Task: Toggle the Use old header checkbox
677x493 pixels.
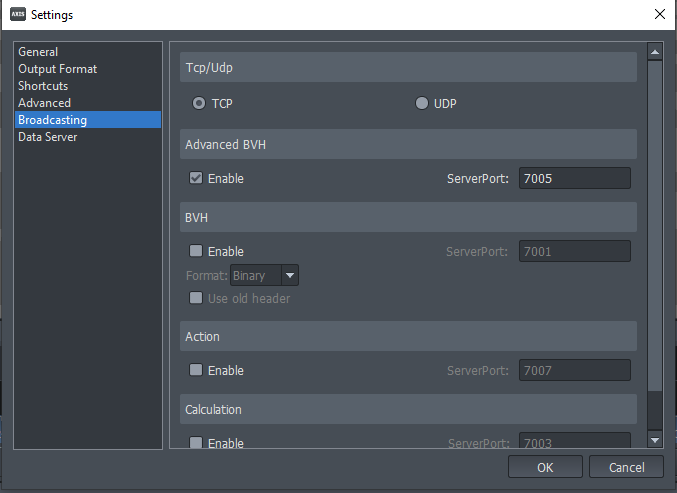Action: [196, 298]
